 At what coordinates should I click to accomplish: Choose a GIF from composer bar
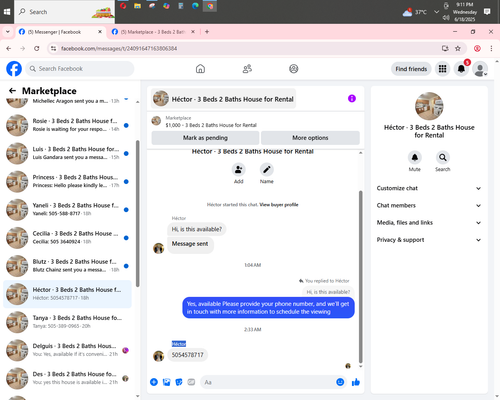click(191, 382)
